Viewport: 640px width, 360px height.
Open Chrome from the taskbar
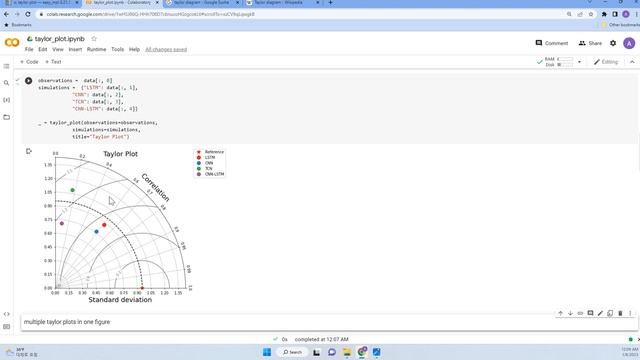point(362,352)
